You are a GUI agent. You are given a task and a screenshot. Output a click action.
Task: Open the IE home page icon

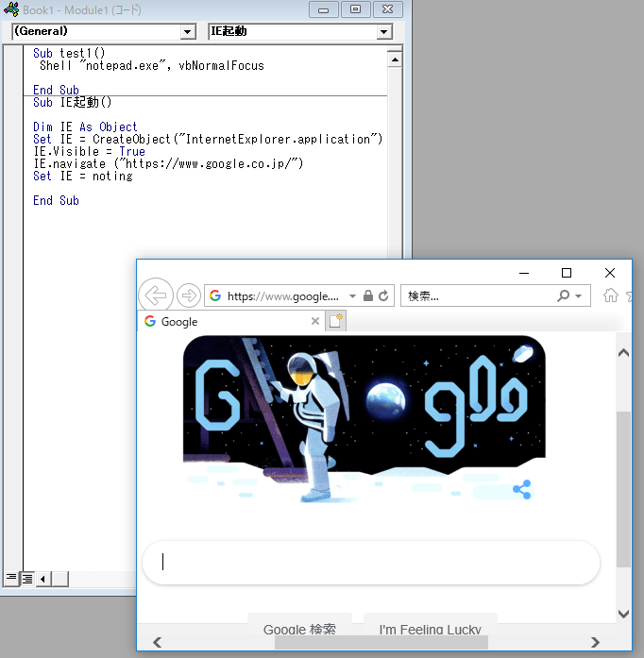(x=611, y=295)
